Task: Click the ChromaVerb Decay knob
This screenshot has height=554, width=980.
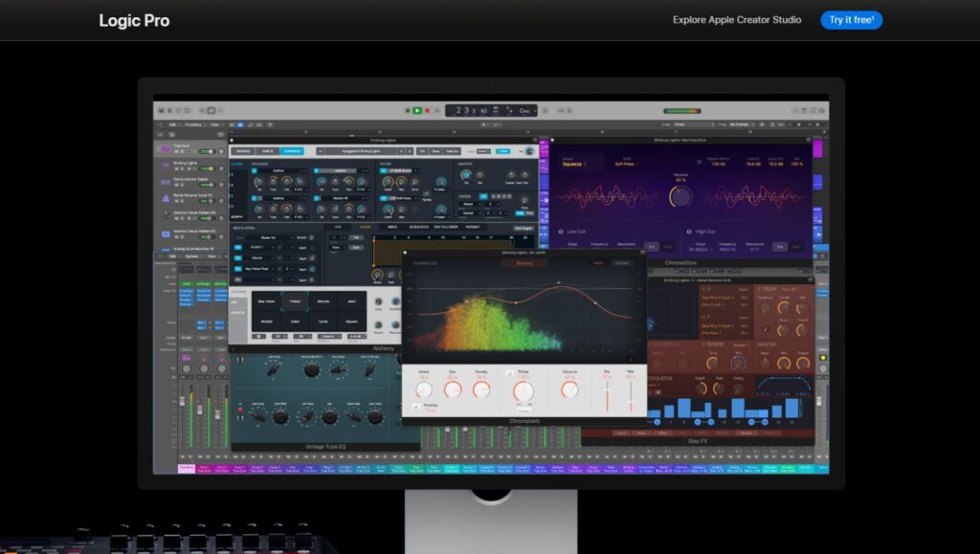Action: [523, 390]
